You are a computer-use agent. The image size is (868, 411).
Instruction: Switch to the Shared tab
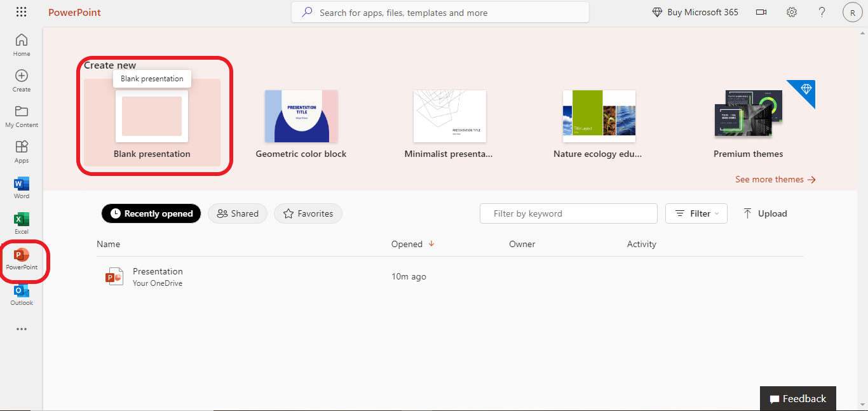238,213
